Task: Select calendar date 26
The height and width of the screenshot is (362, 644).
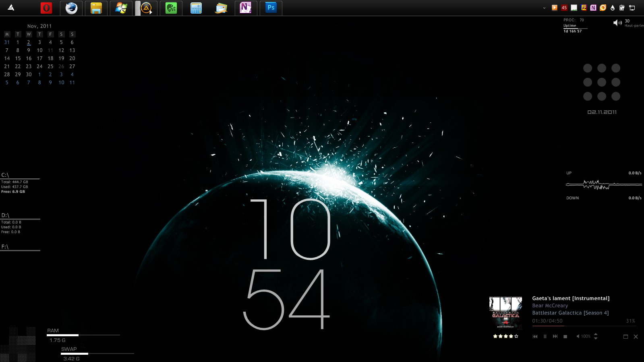Action: tap(61, 66)
